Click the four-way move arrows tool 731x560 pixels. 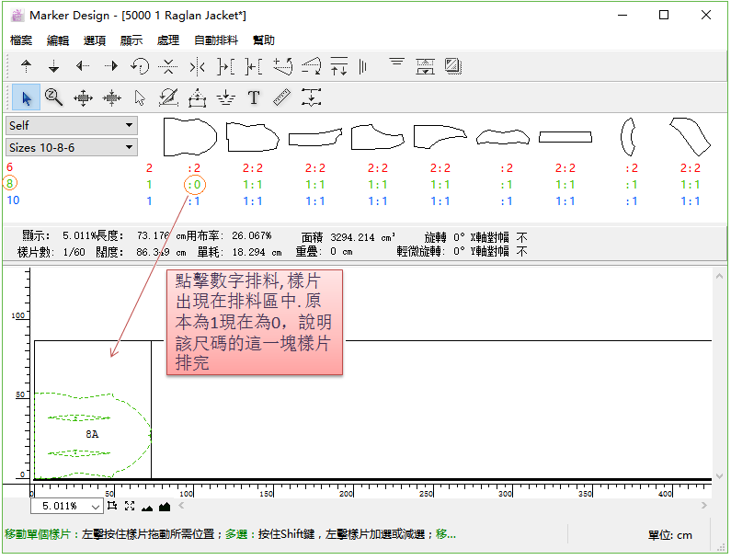[x=83, y=97]
